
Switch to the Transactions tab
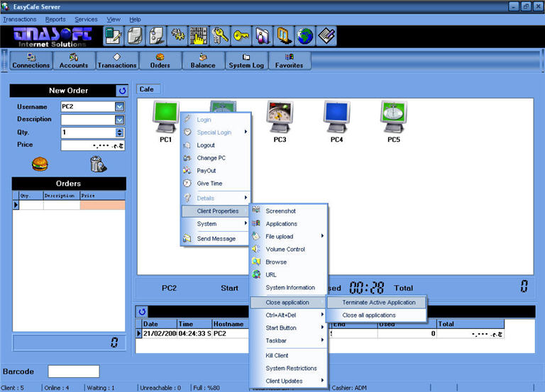tap(117, 61)
